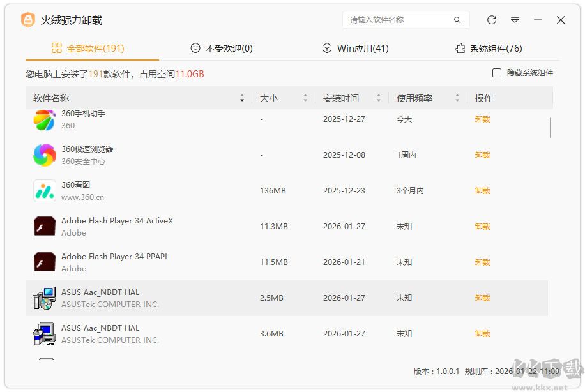Sort by 使用频率 column arrows
This screenshot has height=392, width=585.
click(x=457, y=98)
